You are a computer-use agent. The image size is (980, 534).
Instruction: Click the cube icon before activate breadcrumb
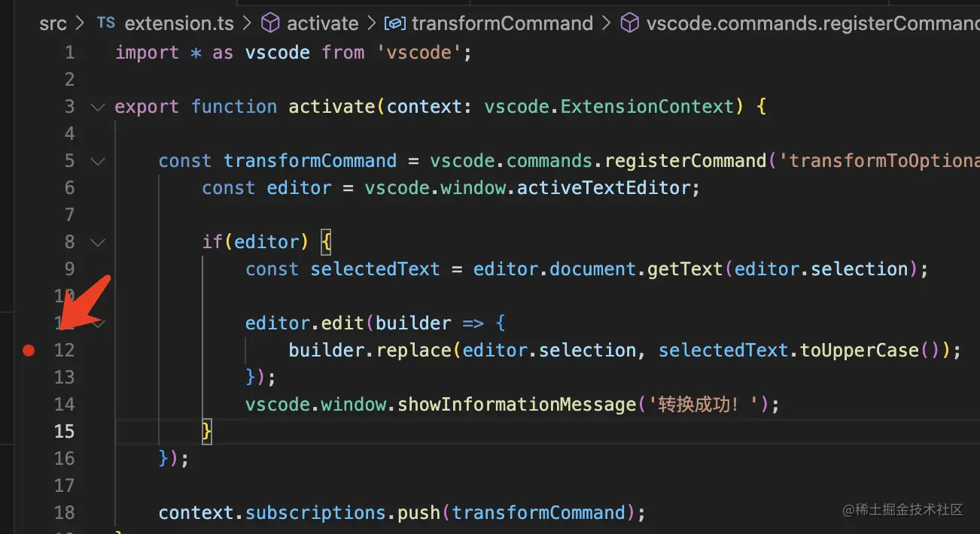click(x=270, y=23)
